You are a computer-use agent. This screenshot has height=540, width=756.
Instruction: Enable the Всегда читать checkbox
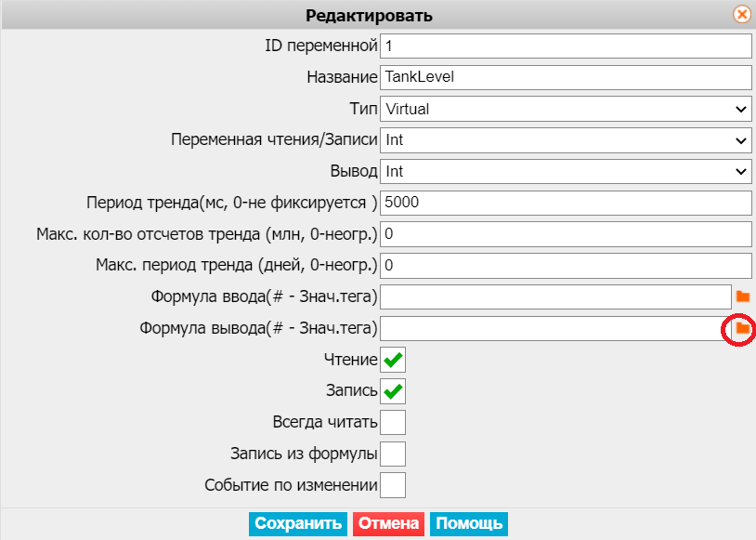(x=393, y=422)
